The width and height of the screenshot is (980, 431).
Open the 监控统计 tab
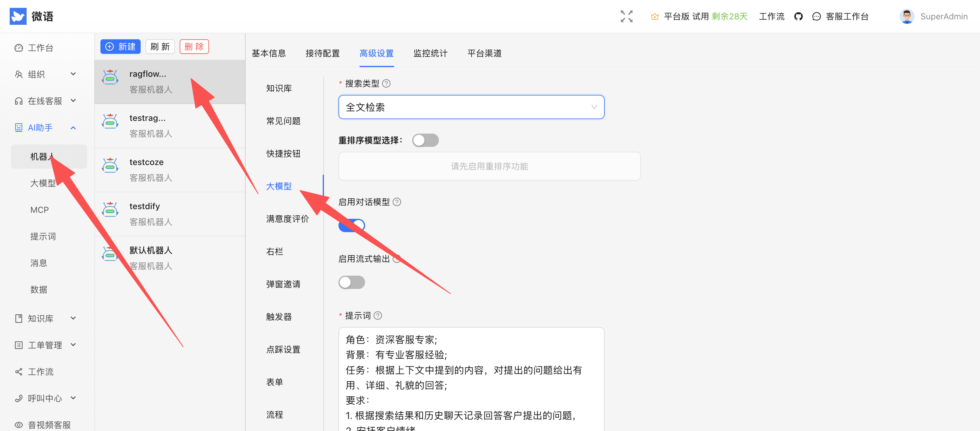coord(430,53)
